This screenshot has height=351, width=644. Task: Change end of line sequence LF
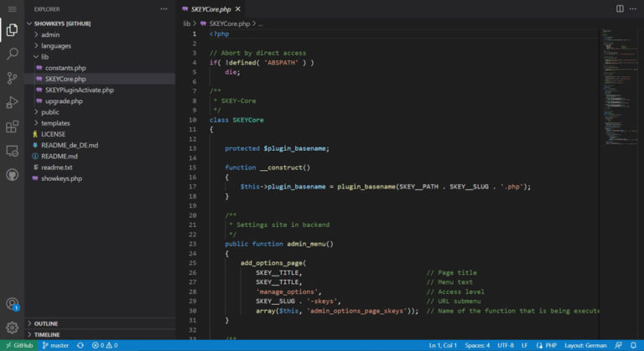click(x=524, y=345)
